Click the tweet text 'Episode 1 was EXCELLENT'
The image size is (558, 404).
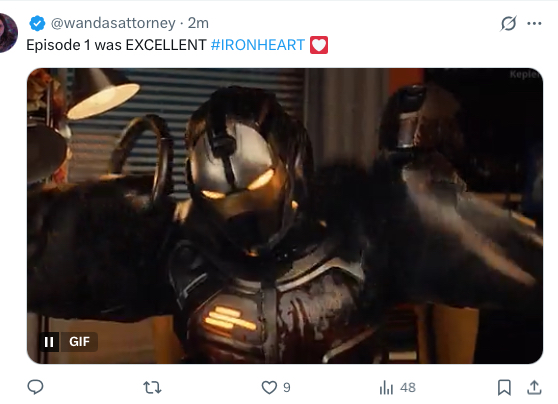click(x=116, y=45)
